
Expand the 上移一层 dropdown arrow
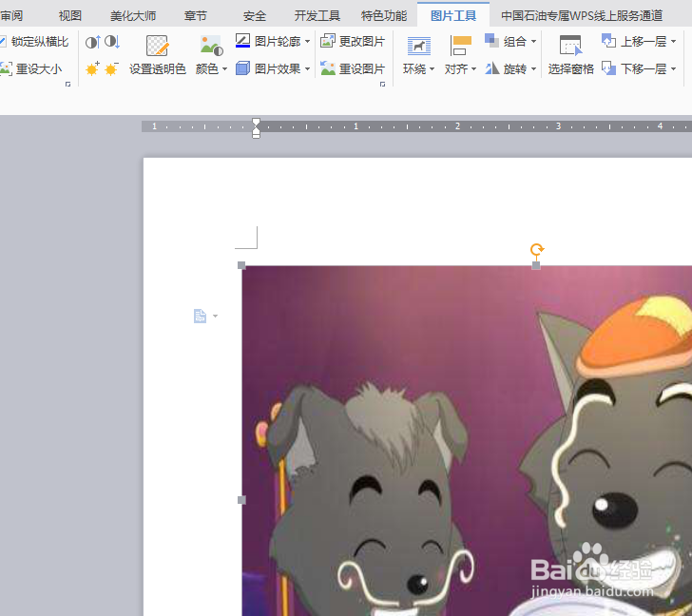(x=673, y=42)
